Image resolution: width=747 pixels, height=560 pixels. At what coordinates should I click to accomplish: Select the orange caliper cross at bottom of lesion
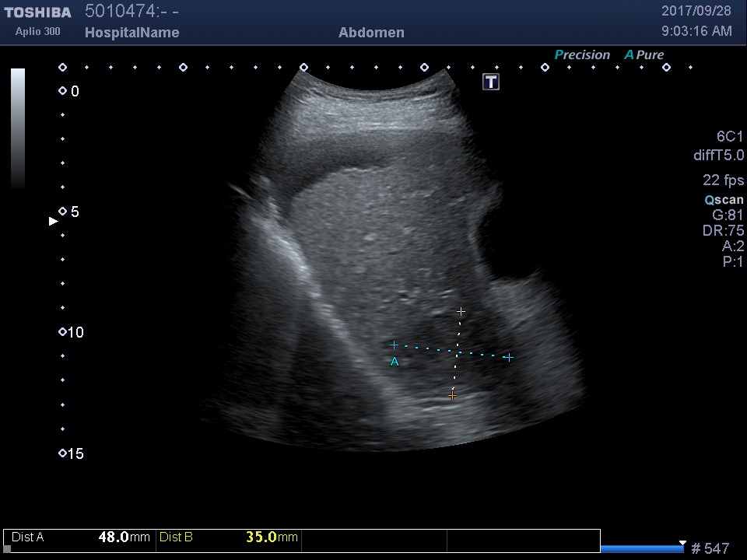pyautogui.click(x=452, y=396)
